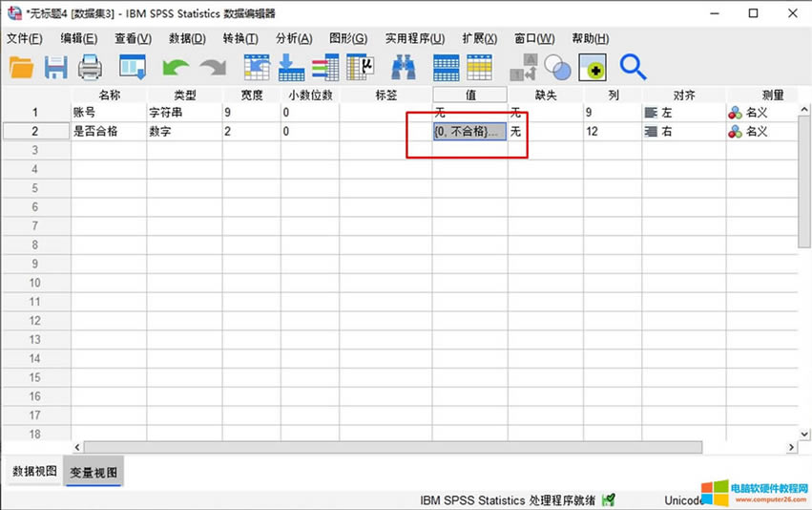The height and width of the screenshot is (510, 812).
Task: Click the horizontal scrollbar left arrow
Action: point(77,447)
